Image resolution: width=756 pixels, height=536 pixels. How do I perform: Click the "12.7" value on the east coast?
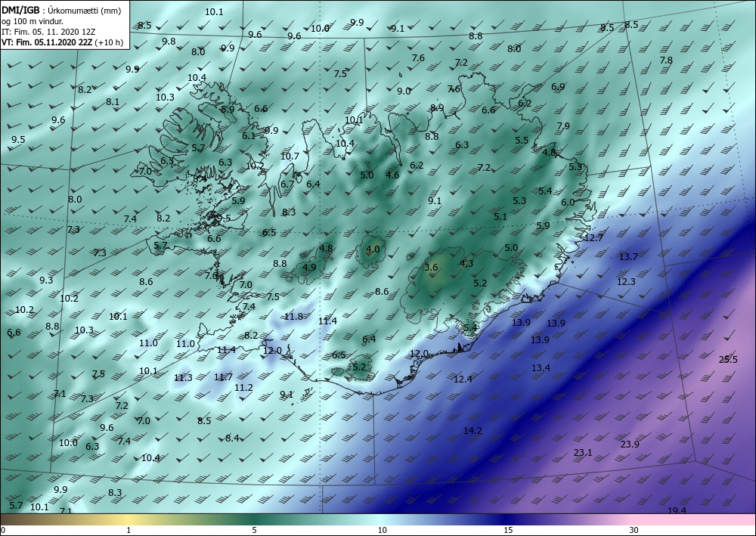(x=593, y=237)
